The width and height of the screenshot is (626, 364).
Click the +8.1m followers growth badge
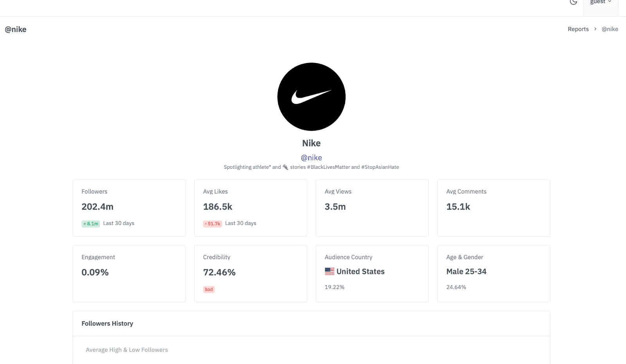click(90, 224)
